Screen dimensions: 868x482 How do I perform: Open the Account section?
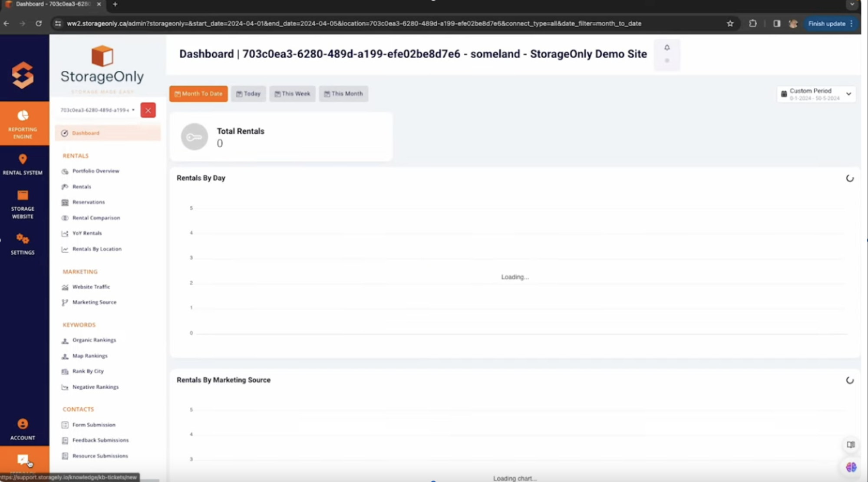tap(23, 429)
